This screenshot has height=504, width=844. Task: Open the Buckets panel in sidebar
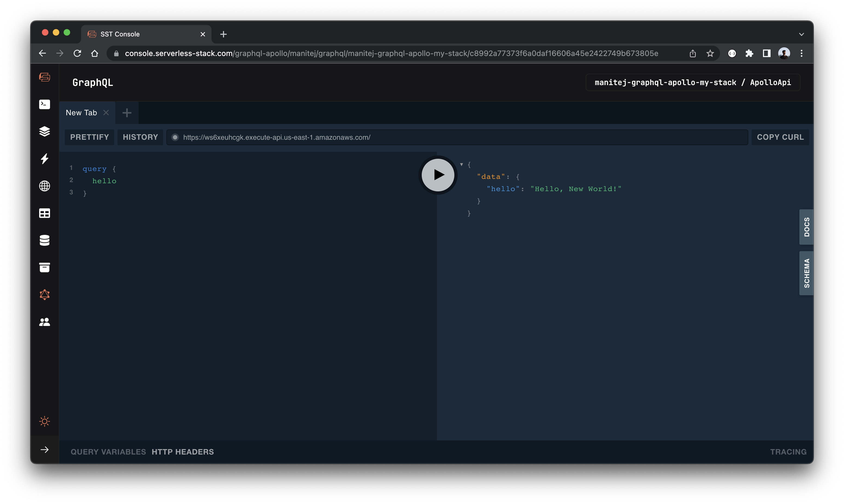(x=44, y=267)
